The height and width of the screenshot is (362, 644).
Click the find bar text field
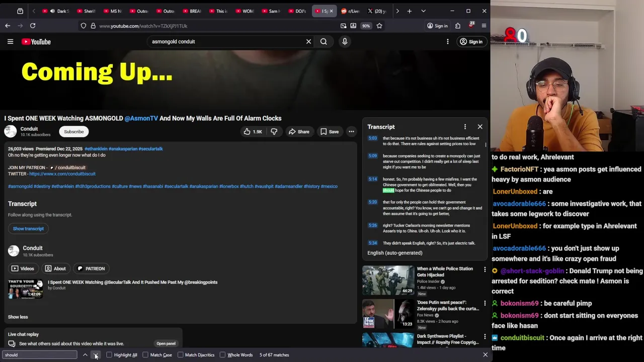(40, 355)
